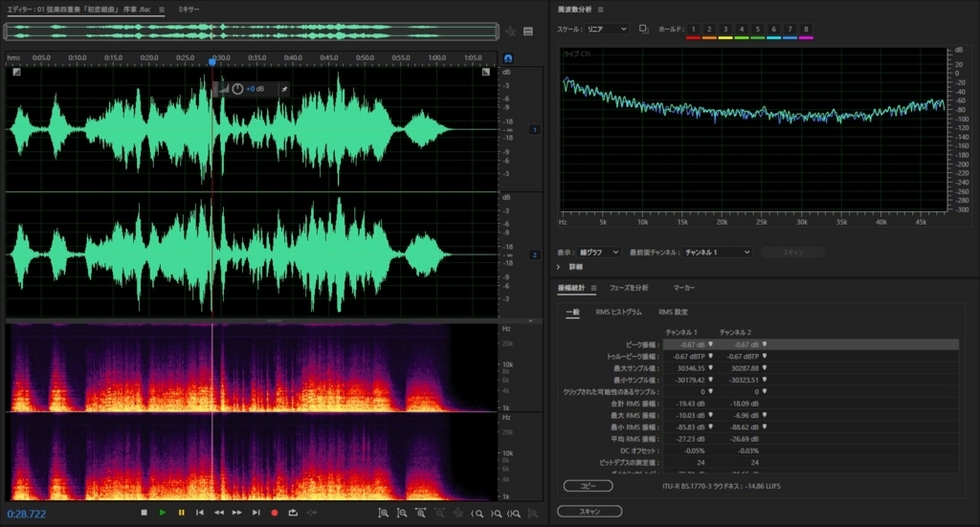This screenshot has height=527, width=980.
Task: Jump to channel 2 最大サンプル値 location marker
Action: (765, 368)
